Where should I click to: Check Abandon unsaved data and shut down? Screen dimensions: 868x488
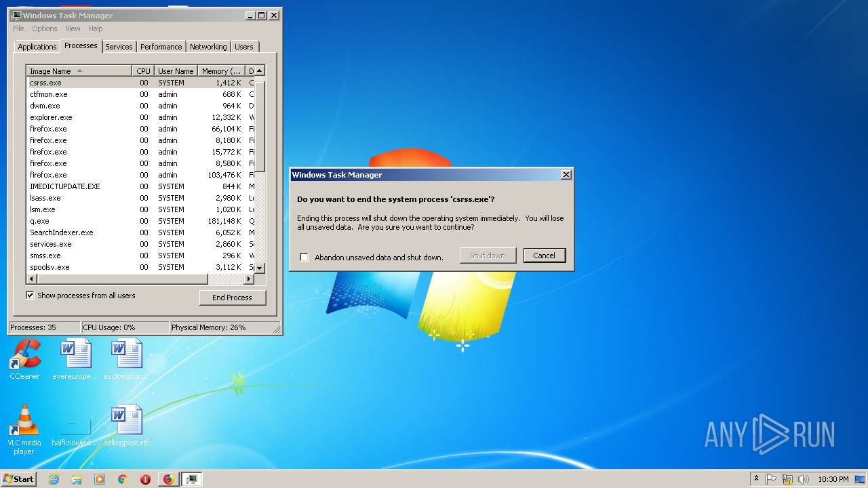(304, 257)
